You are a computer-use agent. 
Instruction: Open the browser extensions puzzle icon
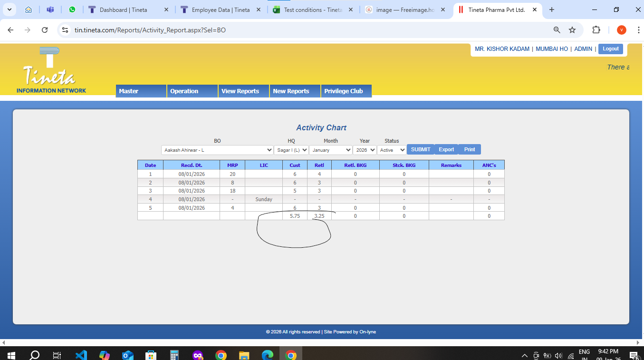pyautogui.click(x=596, y=30)
